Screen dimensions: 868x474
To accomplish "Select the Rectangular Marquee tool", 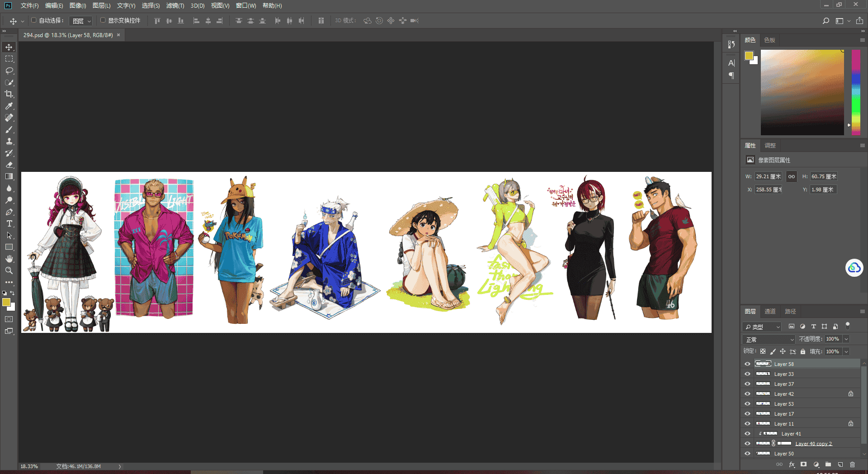I will point(9,59).
